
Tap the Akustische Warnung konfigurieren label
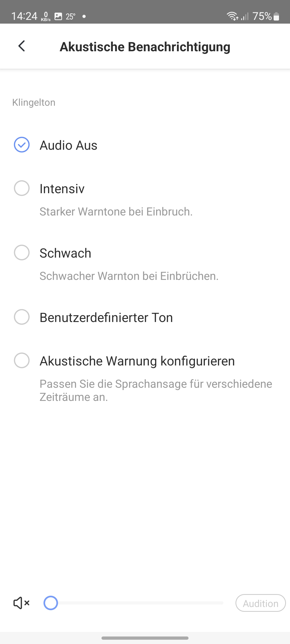point(137,361)
